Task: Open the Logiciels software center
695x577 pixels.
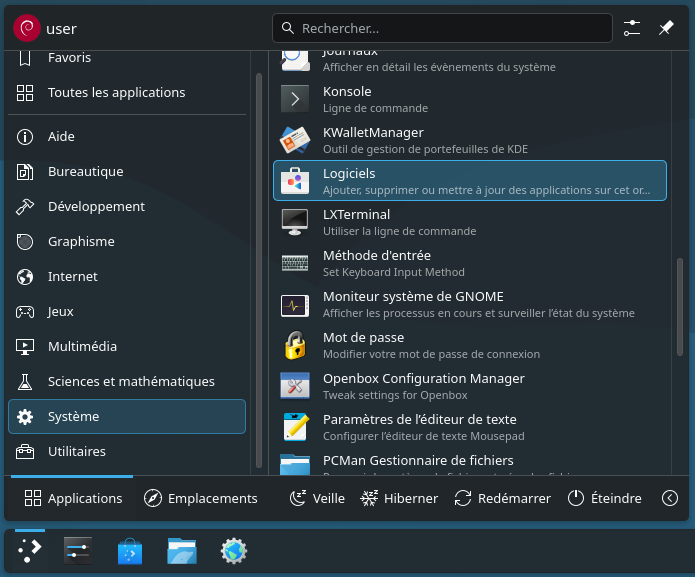Action: 469,181
